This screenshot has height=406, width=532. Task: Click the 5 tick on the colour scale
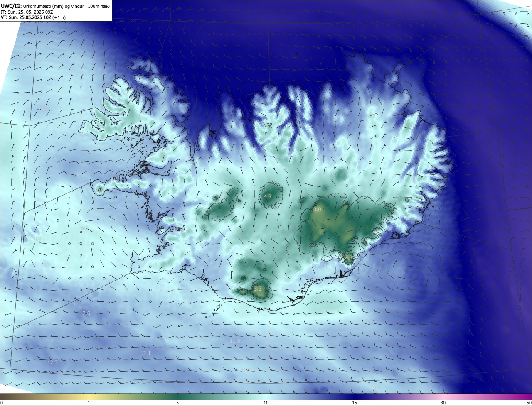pos(177,403)
